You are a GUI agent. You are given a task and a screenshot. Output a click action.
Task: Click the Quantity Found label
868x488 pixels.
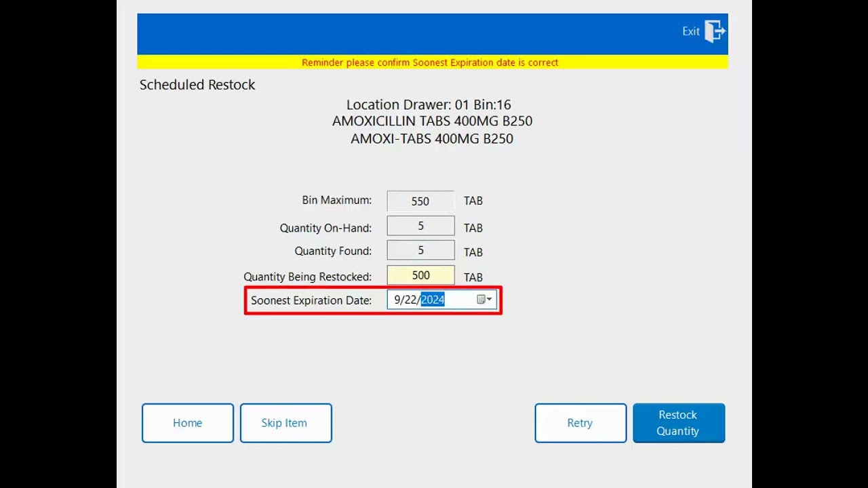333,251
